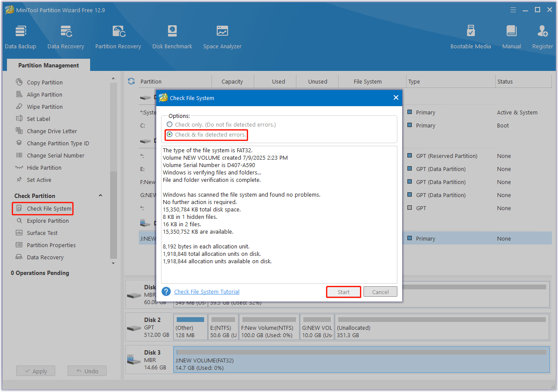Refresh the partition list

pos(131,81)
